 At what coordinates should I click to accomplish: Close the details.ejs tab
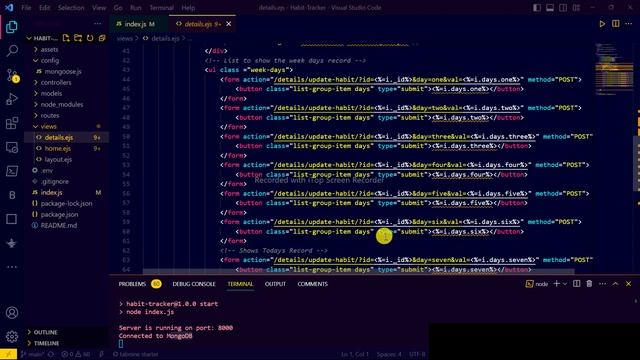tap(229, 24)
